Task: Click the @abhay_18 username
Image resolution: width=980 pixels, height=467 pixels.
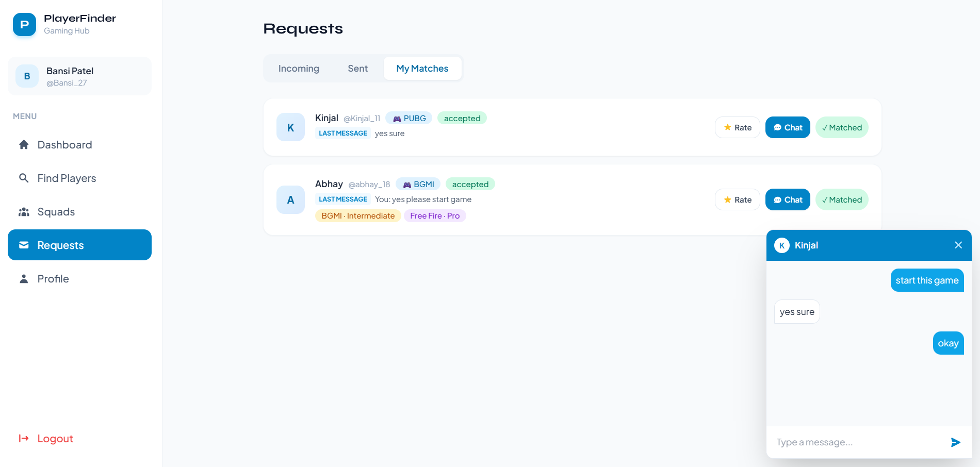Action: (x=369, y=185)
